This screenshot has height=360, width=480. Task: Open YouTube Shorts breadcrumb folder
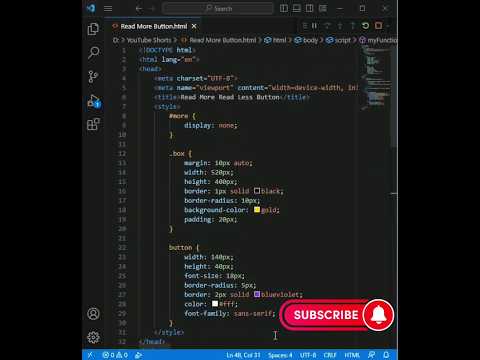(x=149, y=40)
